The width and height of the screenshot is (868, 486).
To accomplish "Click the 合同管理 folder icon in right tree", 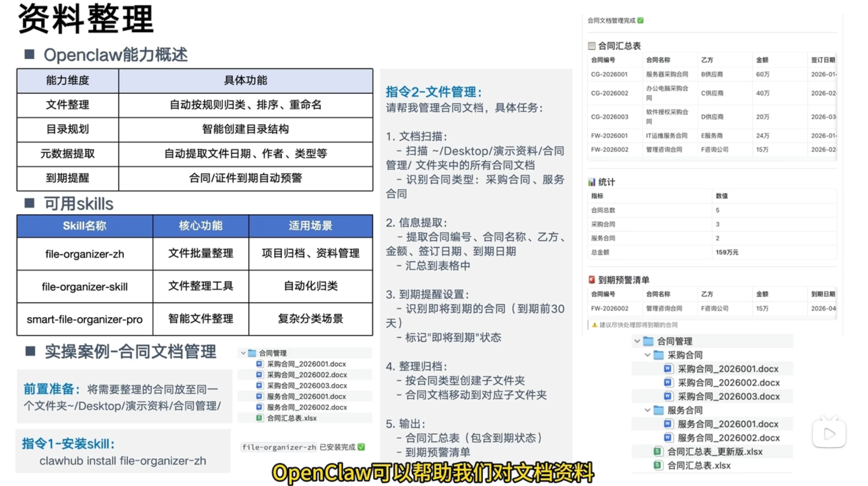I will 648,341.
